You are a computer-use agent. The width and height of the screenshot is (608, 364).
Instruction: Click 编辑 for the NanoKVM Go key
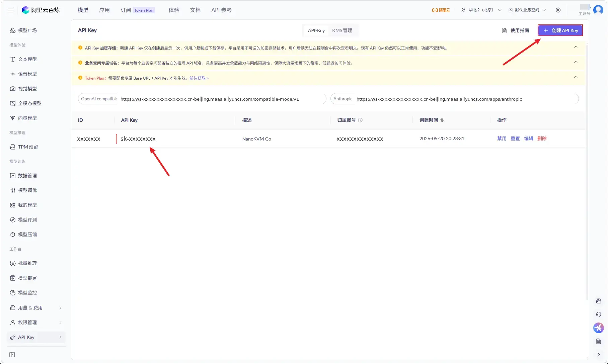coord(529,139)
